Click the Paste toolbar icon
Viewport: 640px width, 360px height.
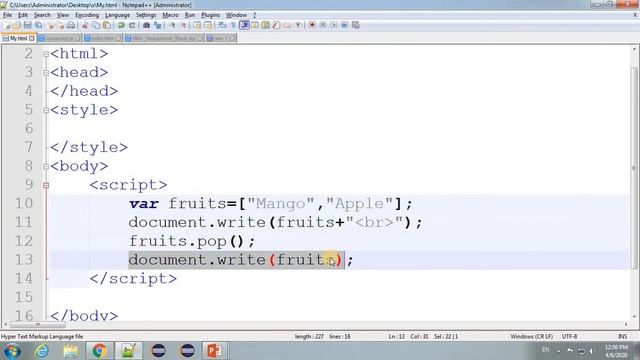(107, 25)
